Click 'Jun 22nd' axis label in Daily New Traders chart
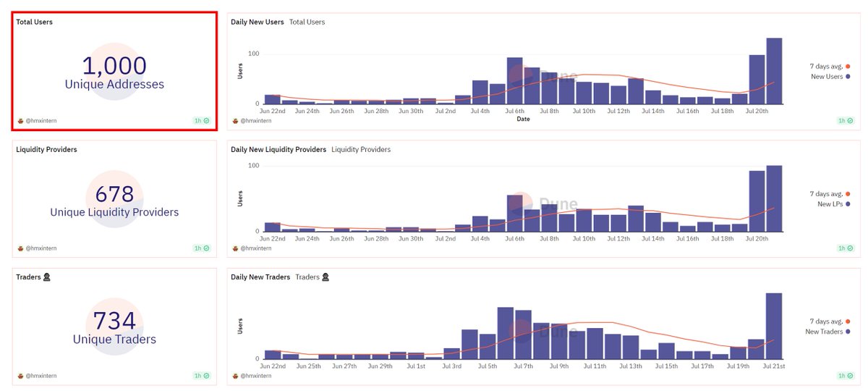Image resolution: width=868 pixels, height=391 pixels. [x=273, y=366]
